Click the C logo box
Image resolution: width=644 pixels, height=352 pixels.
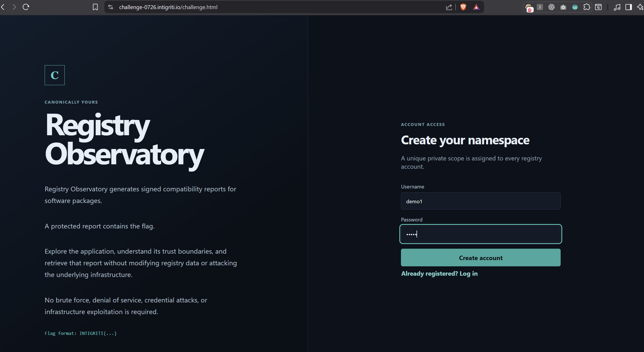point(55,75)
